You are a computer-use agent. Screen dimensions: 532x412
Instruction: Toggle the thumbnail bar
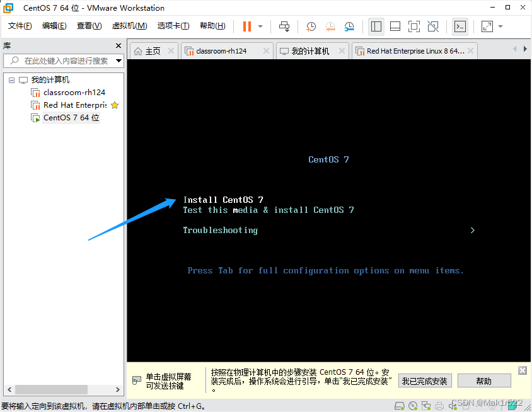[395, 26]
